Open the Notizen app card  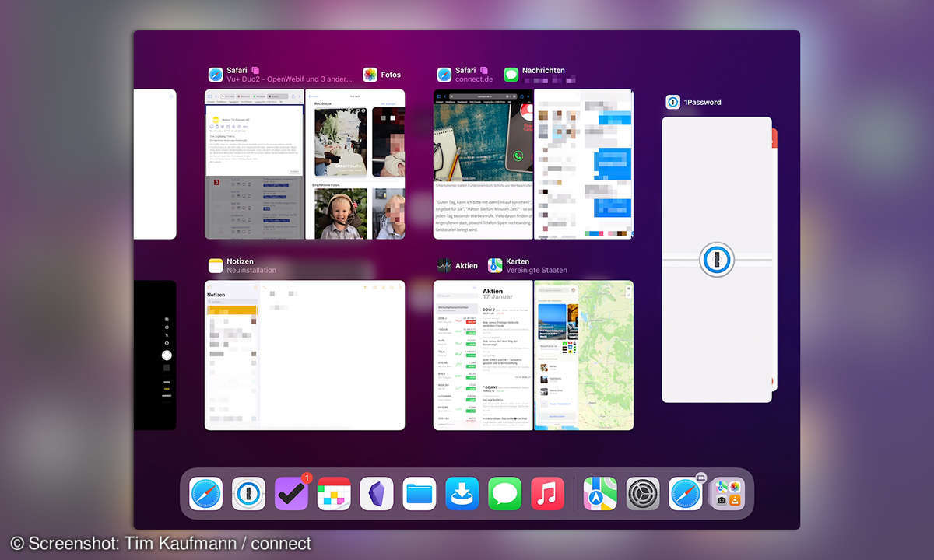tap(304, 355)
